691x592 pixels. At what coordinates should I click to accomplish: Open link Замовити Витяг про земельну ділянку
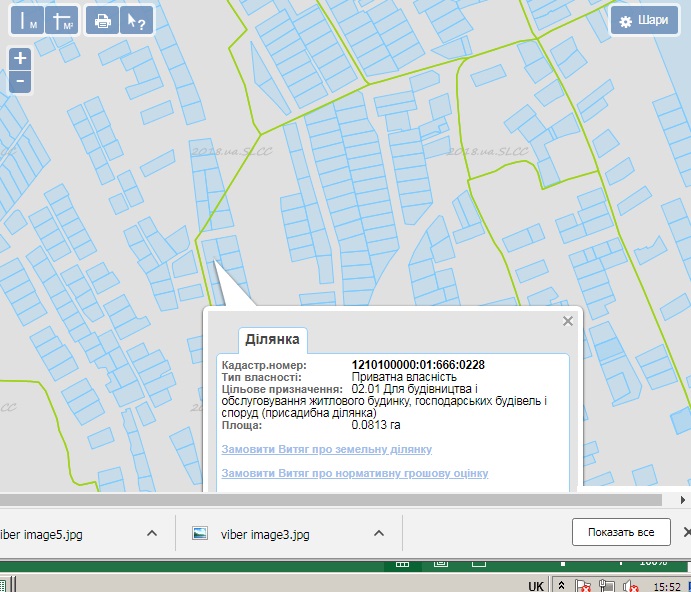[326, 449]
